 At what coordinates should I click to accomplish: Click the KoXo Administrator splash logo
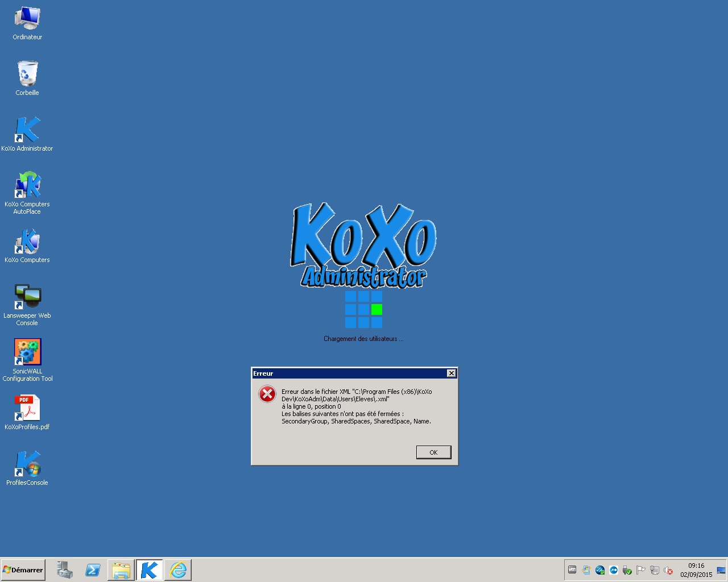tap(363, 246)
